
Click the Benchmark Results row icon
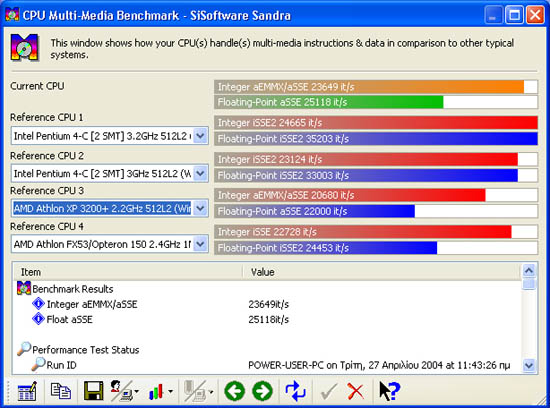24,288
